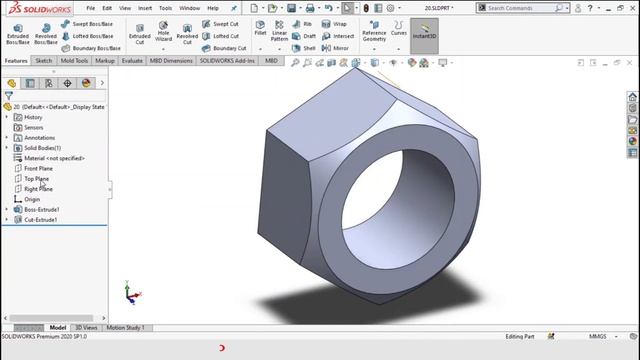Apply the Fillet tool

260,28
